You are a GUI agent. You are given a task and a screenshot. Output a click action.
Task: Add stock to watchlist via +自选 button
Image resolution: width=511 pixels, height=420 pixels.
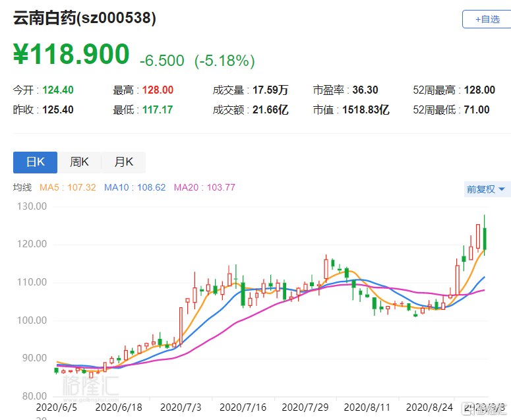487,19
